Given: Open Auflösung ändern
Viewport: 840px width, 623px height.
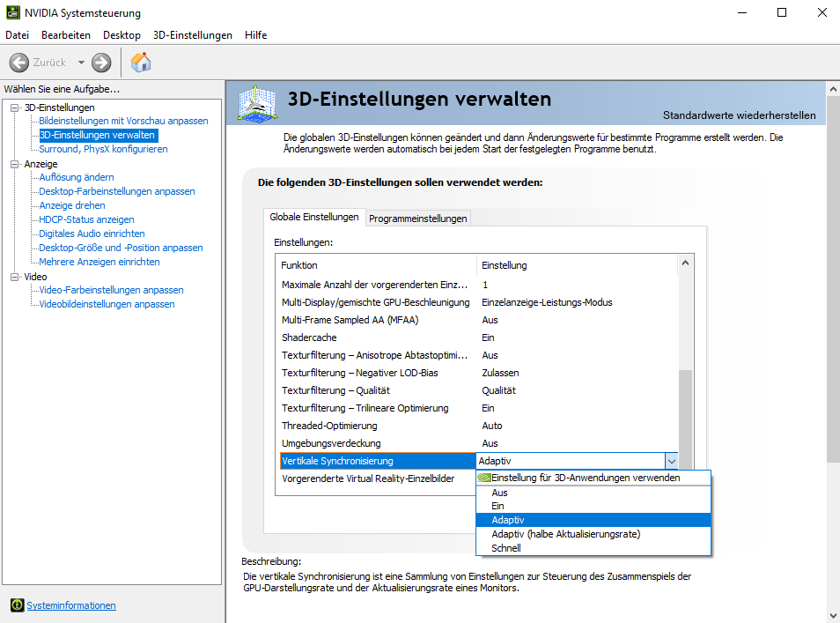Looking at the screenshot, I should (76, 177).
